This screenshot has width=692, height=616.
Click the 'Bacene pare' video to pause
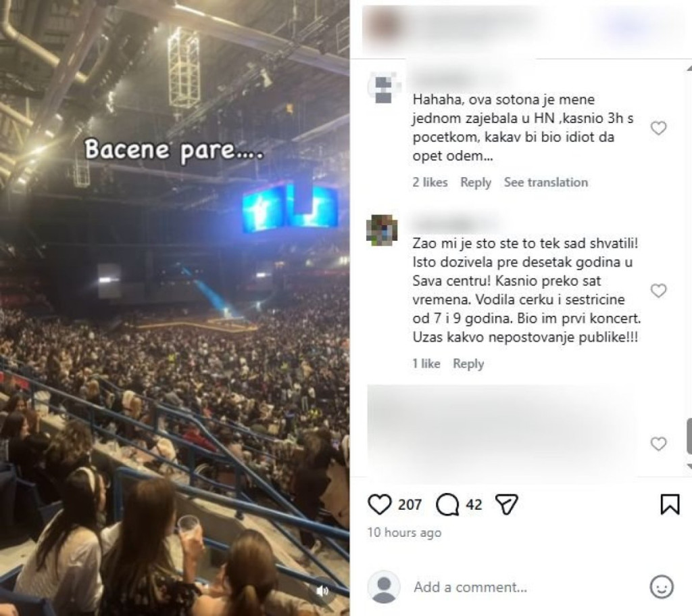click(x=175, y=308)
